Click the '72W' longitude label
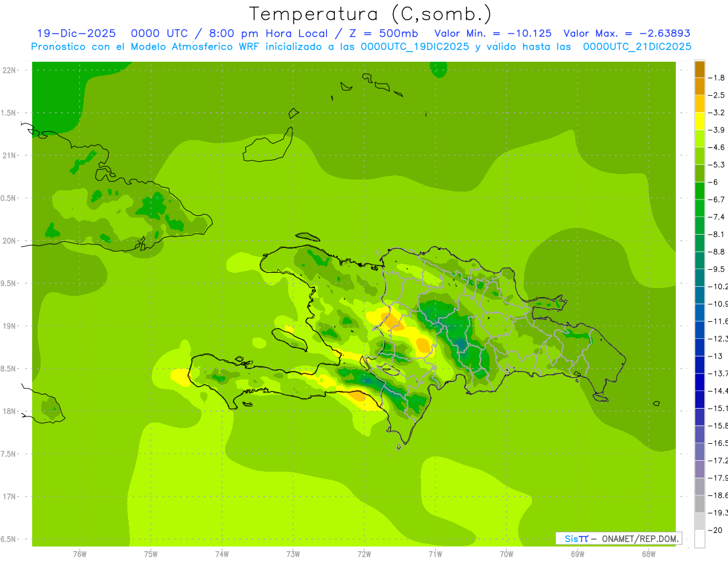The image size is (728, 562). point(364,554)
